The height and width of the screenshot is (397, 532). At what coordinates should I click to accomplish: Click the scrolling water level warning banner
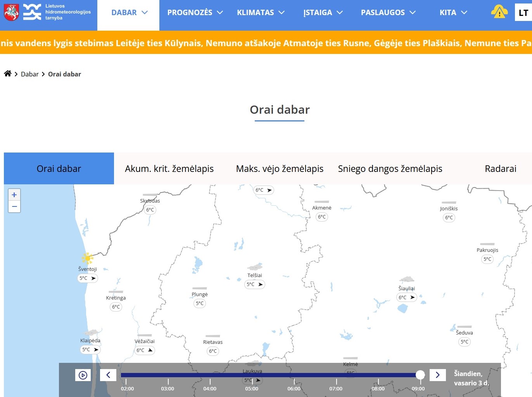266,43
